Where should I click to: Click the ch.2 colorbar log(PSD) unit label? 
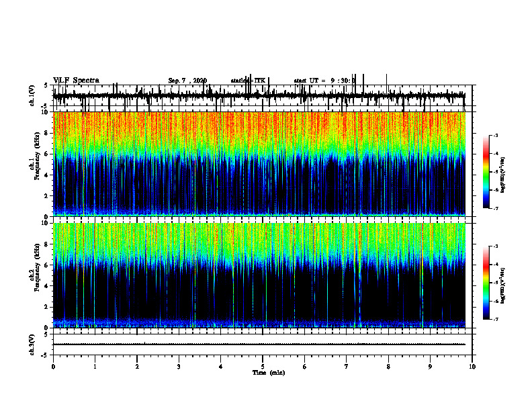click(x=503, y=285)
